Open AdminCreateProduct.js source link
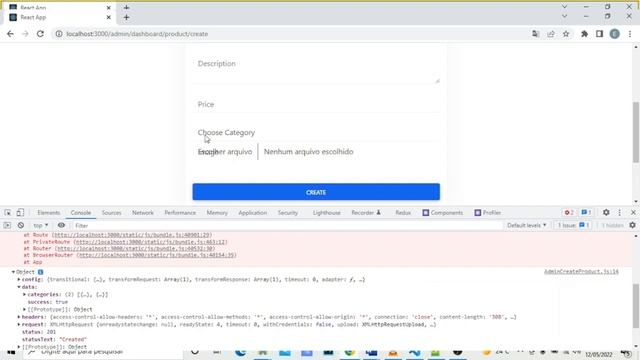640x360 pixels. (x=581, y=271)
